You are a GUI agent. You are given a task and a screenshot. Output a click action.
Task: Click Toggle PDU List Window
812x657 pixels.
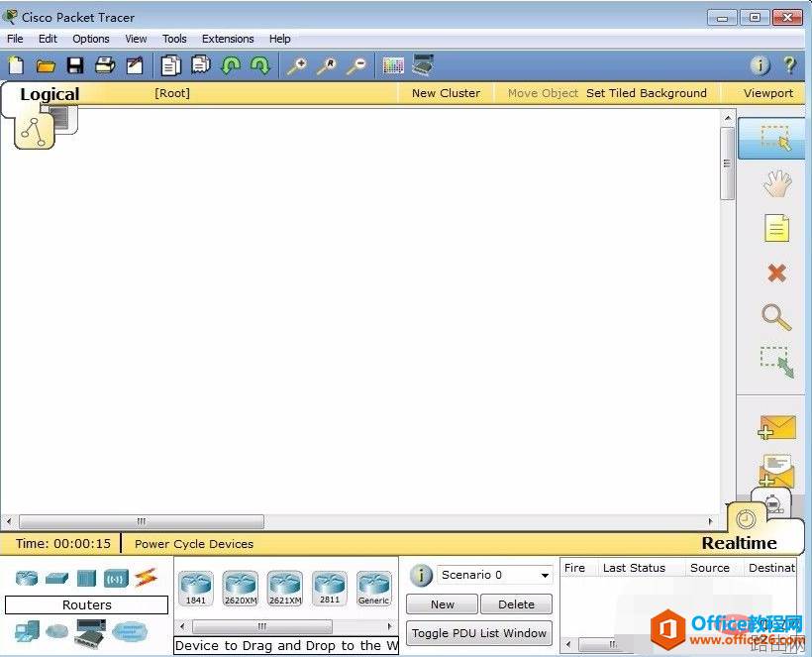tap(479, 633)
